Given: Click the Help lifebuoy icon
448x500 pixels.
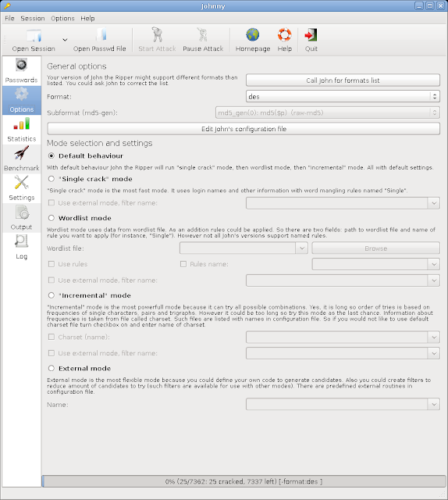Looking at the screenshot, I should [x=285, y=34].
